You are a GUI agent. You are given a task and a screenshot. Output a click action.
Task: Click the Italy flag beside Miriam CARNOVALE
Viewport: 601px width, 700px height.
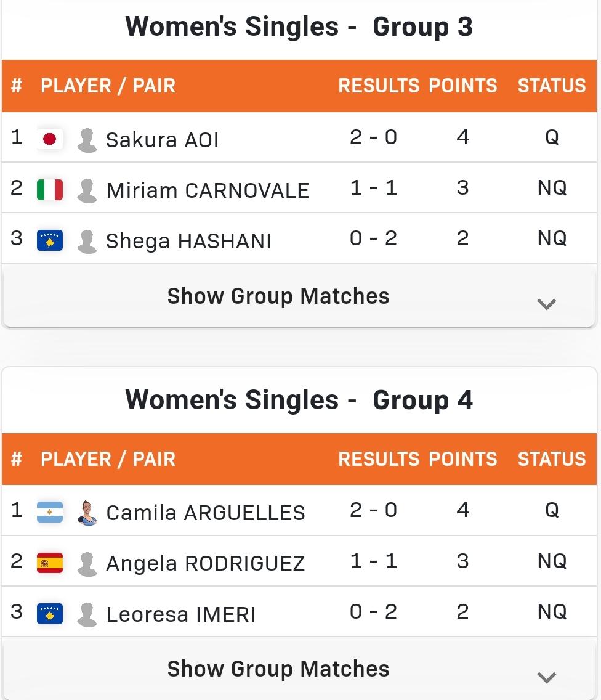click(x=49, y=190)
